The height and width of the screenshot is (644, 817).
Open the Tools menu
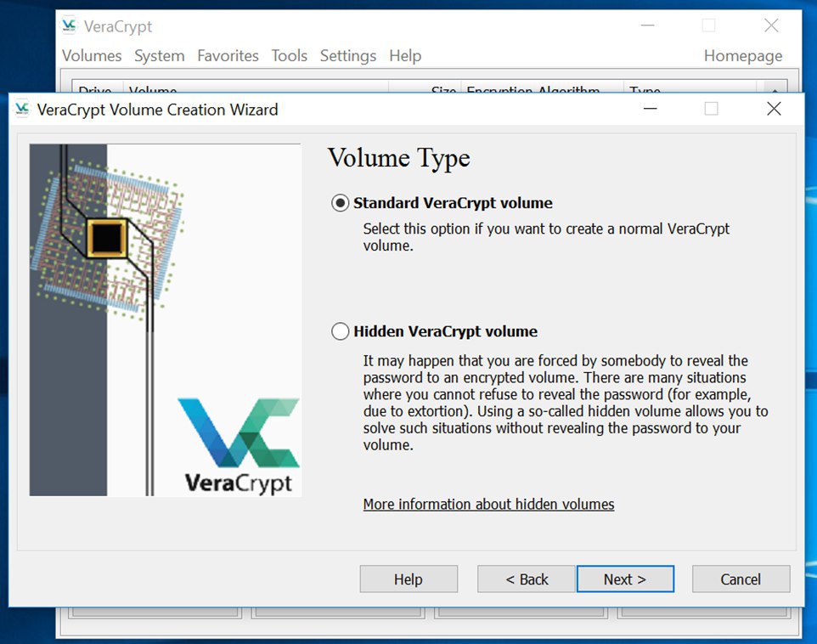tap(289, 56)
